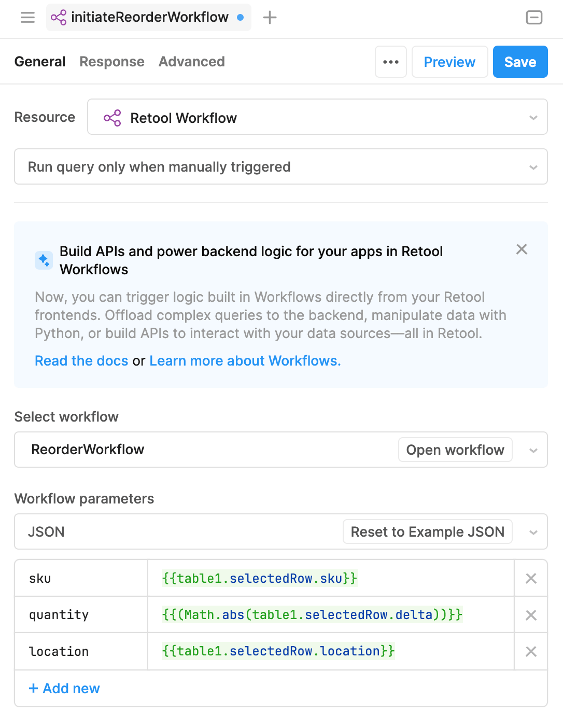
Task: Click Add new parameter link
Action: pos(64,689)
